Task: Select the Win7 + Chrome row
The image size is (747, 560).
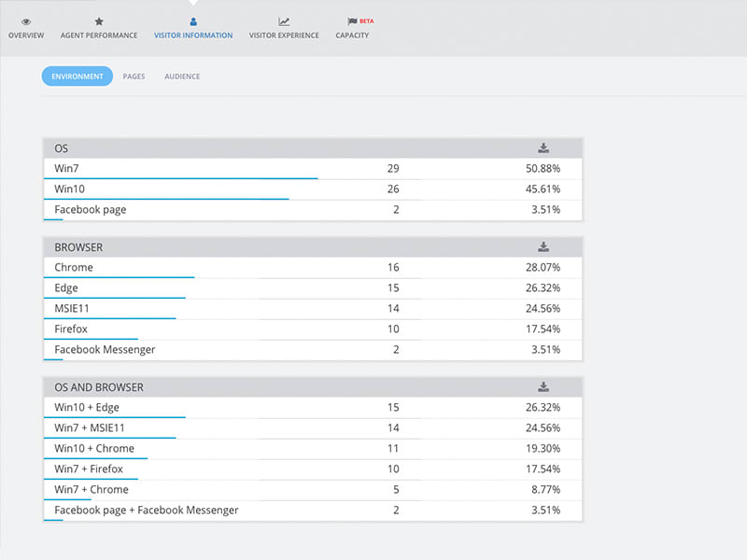Action: click(x=313, y=489)
